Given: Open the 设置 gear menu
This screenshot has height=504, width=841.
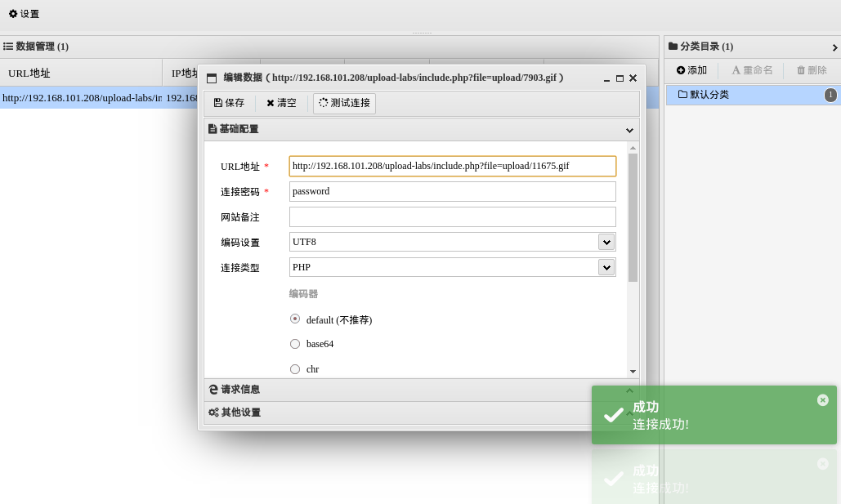Looking at the screenshot, I should click(x=25, y=14).
